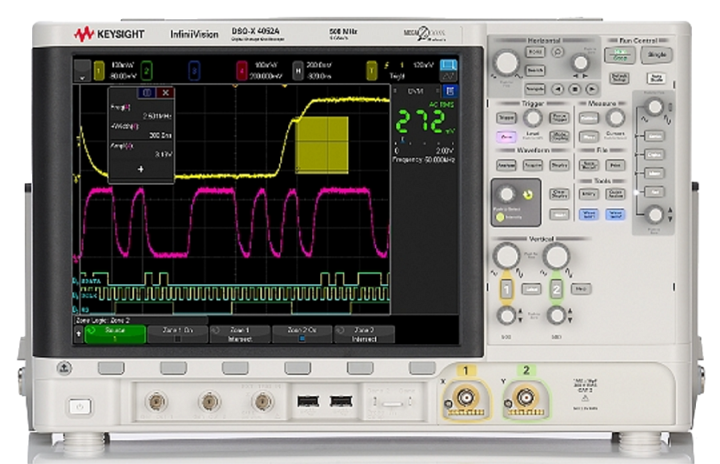Screen dimensions: 720x464
Task: Select the channel 1 input BNC connector
Action: pos(465,396)
